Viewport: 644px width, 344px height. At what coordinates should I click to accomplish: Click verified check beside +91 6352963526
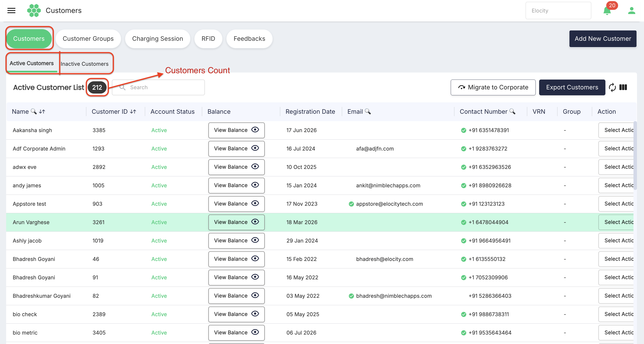[x=463, y=167]
